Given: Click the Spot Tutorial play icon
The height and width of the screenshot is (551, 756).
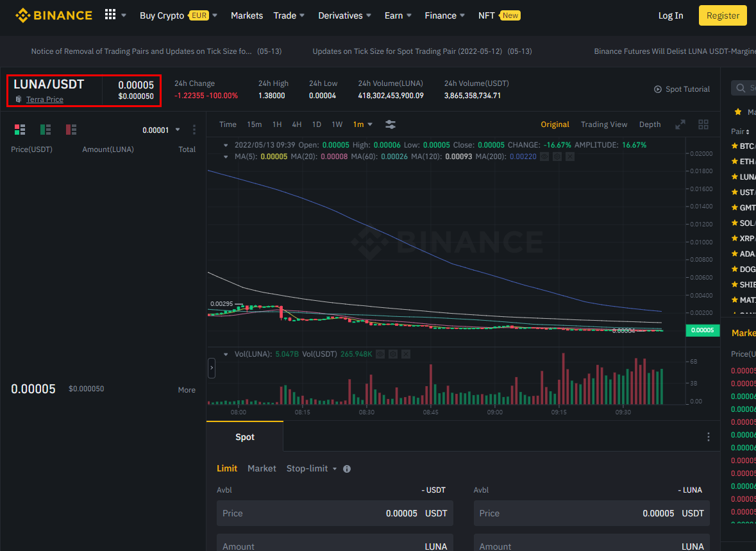Looking at the screenshot, I should [x=658, y=89].
